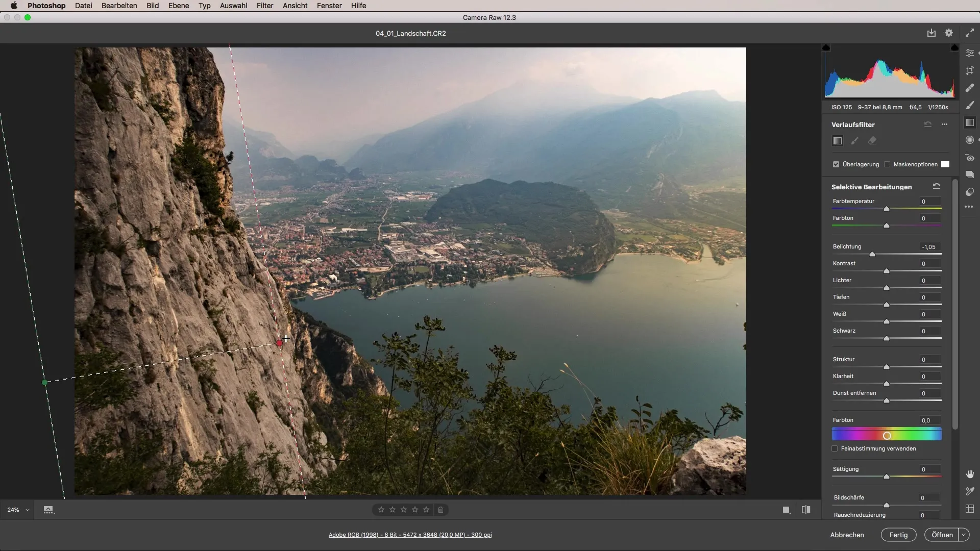Click the white mask color swatch
This screenshot has width=980, height=551.
[945, 164]
